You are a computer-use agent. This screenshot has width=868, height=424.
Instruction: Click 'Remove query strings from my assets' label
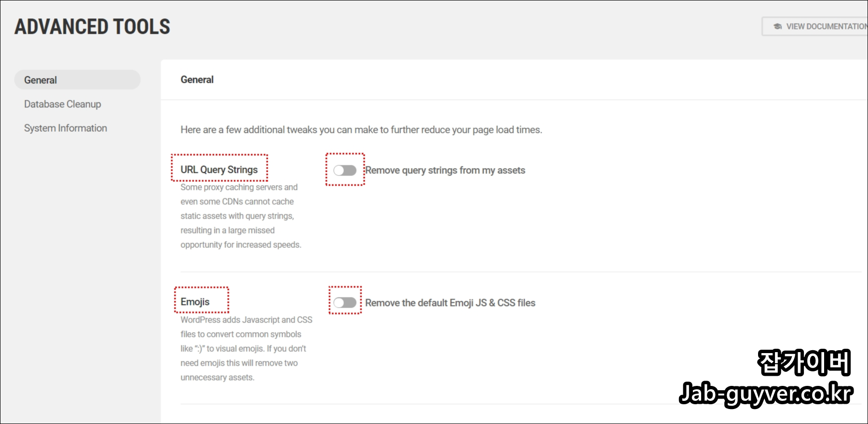(445, 170)
